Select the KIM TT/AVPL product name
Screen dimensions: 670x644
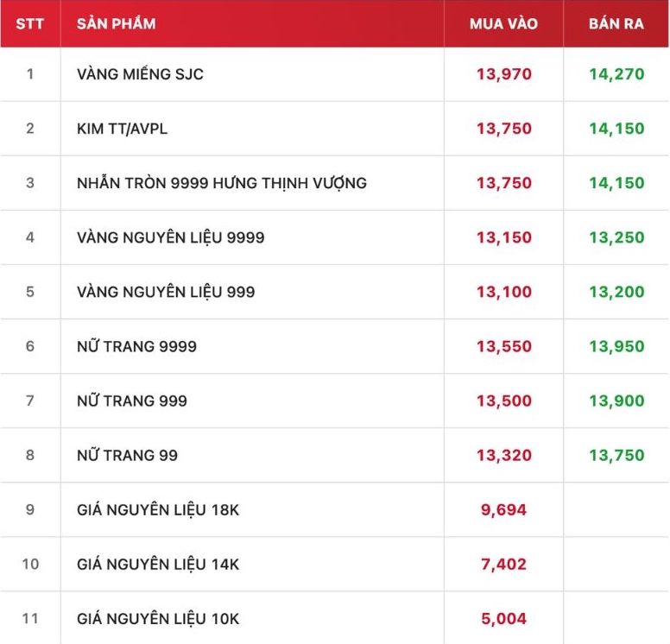(x=123, y=129)
